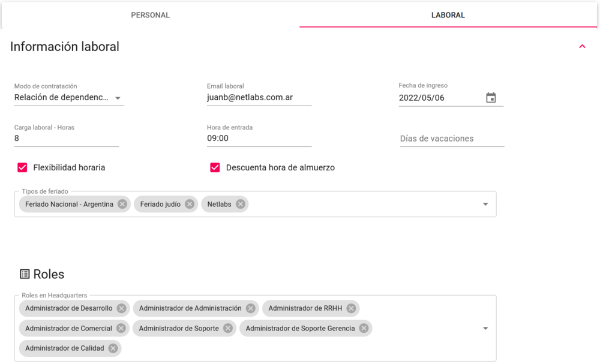Uncheck Descuenta hora de almuerzo

point(215,167)
